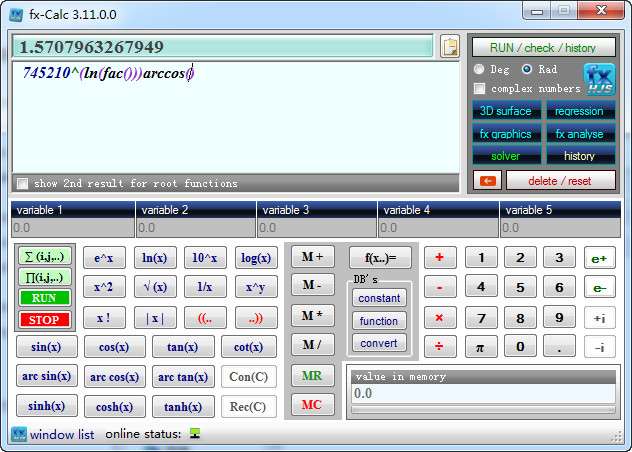Click the ln(x) key
This screenshot has height=452, width=632.
pos(155,258)
